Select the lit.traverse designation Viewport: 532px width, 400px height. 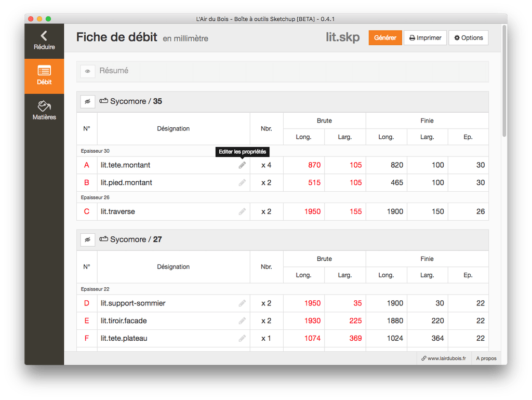click(x=118, y=212)
